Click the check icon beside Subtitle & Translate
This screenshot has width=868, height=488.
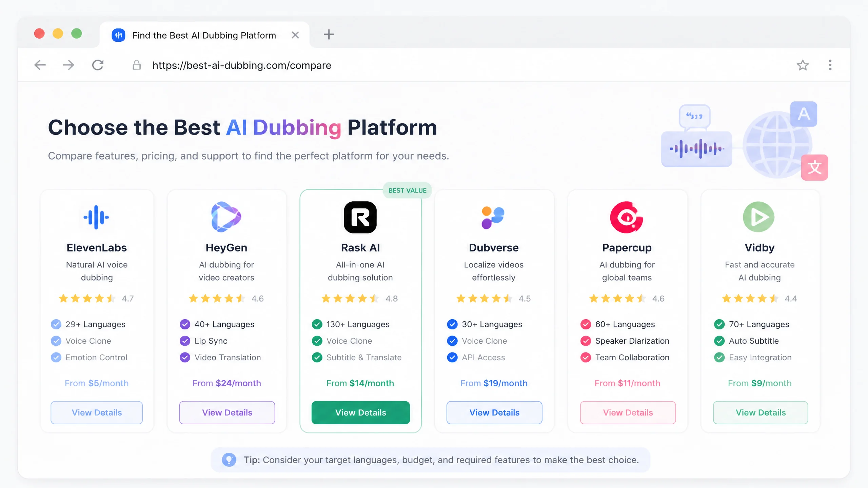[x=317, y=357]
